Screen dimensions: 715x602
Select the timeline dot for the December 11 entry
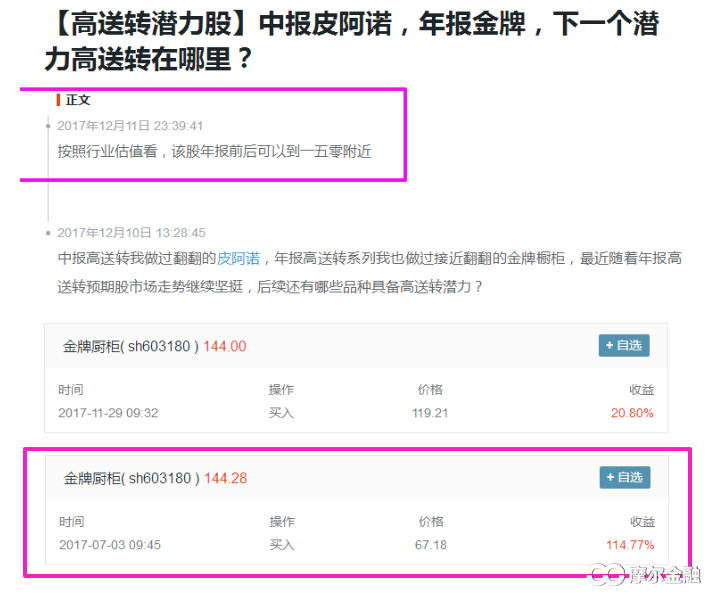pyautogui.click(x=48, y=127)
